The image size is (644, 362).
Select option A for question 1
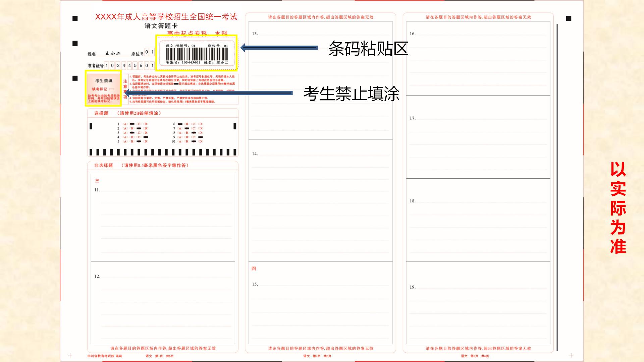125,124
